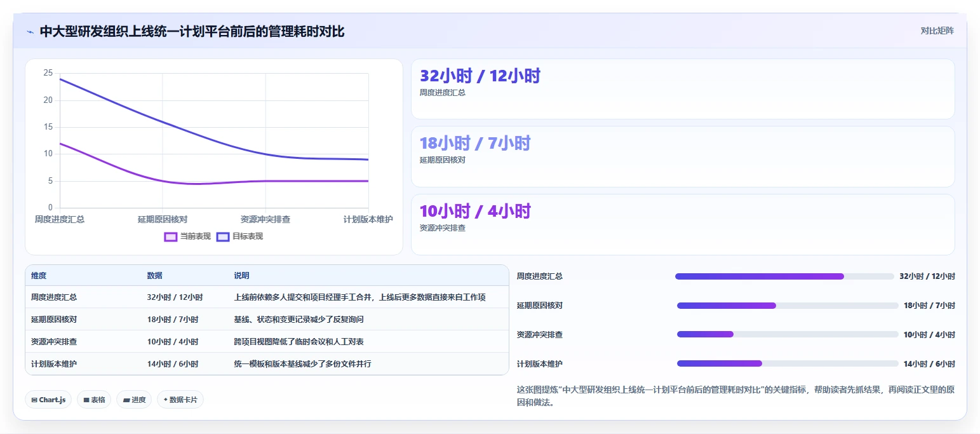Click the description 基线、状态和变更记录减少了反复询问
980x434 pixels.
point(299,319)
